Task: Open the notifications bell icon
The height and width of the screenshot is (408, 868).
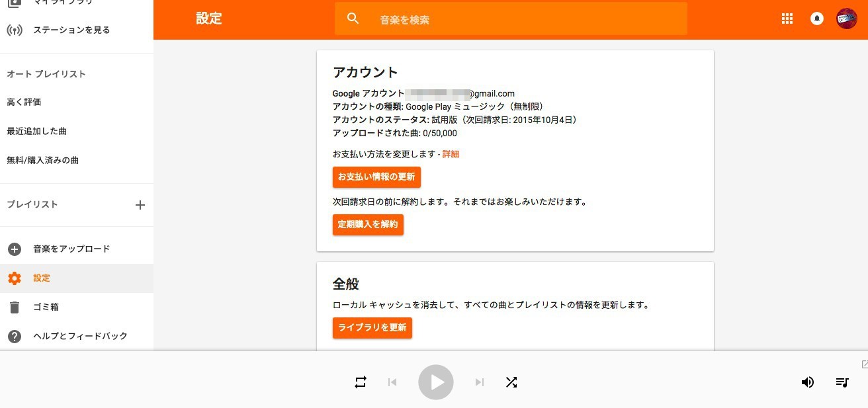Action: [817, 19]
